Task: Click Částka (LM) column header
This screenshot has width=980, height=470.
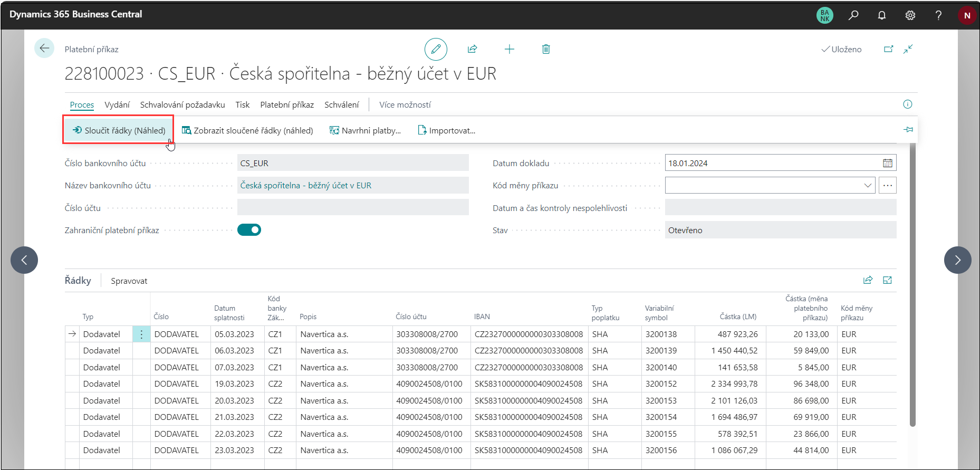Action: click(x=738, y=317)
